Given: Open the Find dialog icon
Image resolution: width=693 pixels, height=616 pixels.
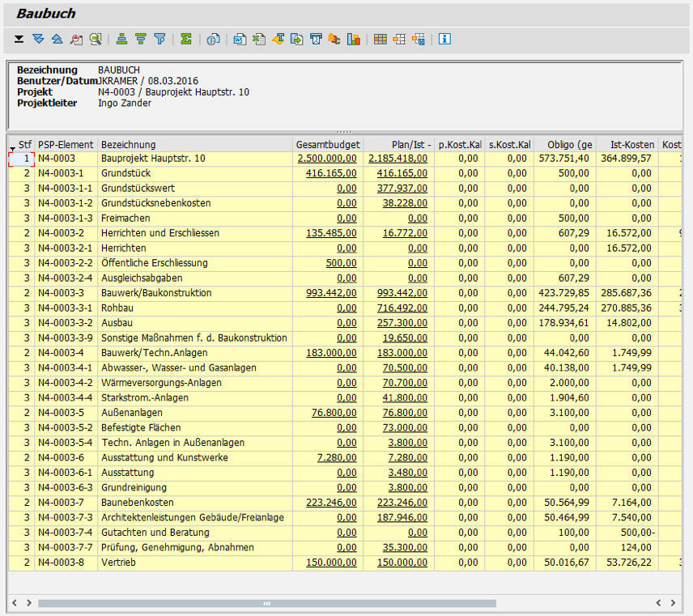Looking at the screenshot, I should pyautogui.click(x=75, y=38).
